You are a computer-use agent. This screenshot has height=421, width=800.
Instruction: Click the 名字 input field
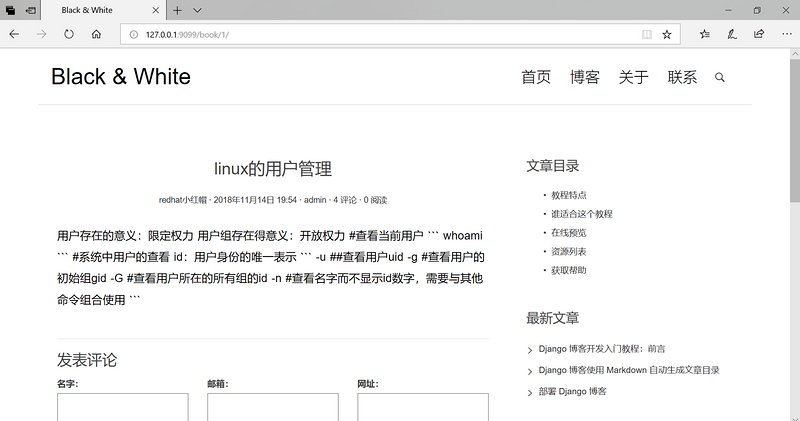pyautogui.click(x=123, y=407)
